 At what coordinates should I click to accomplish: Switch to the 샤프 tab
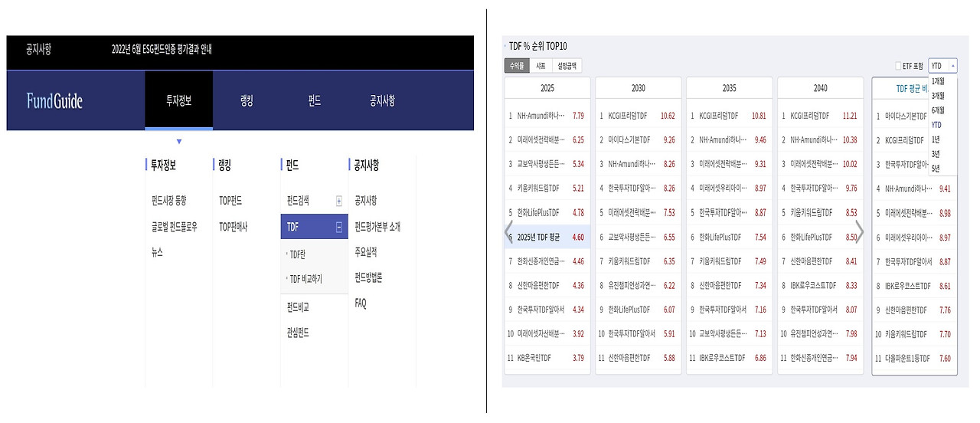(x=541, y=66)
